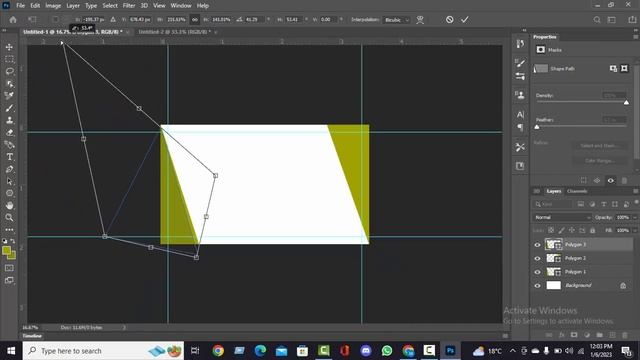This screenshot has width=640, height=360.
Task: Open the File menu
Action: coord(20,6)
